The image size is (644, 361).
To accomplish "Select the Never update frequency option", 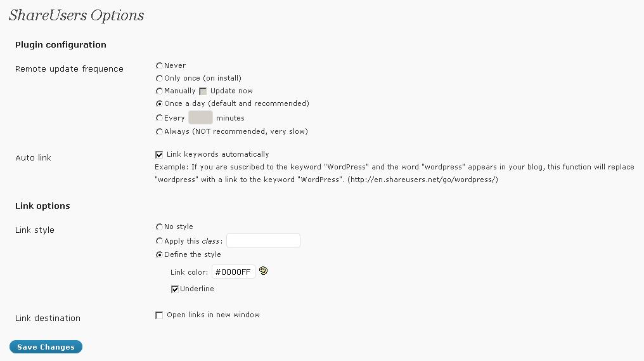I will (159, 66).
